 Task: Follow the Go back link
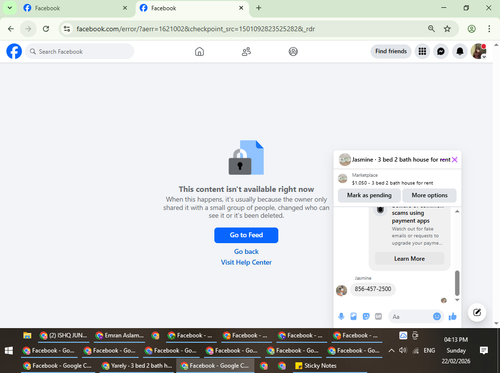(x=246, y=251)
